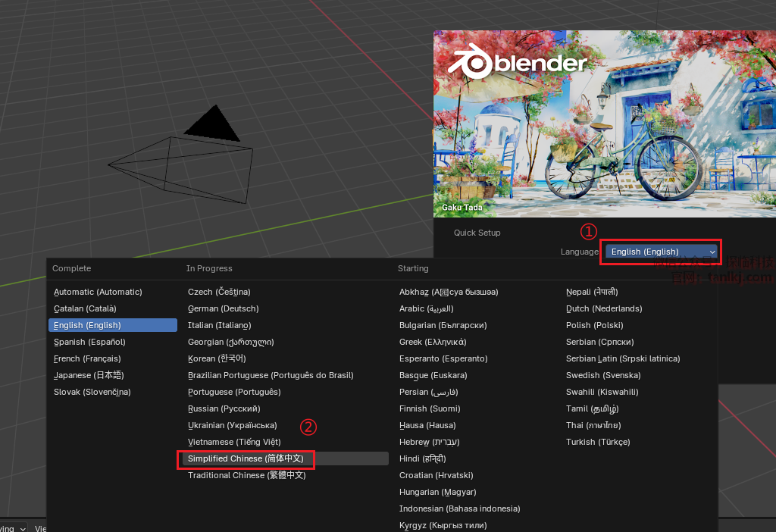The image size is (776, 532).
Task: Choose Serbian Latin (Srpski latinica)
Action: tap(623, 358)
